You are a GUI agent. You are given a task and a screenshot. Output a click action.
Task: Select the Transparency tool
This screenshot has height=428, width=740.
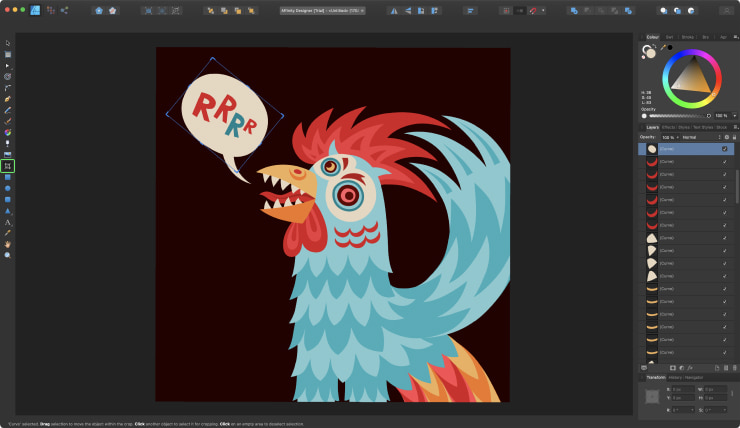coord(8,143)
